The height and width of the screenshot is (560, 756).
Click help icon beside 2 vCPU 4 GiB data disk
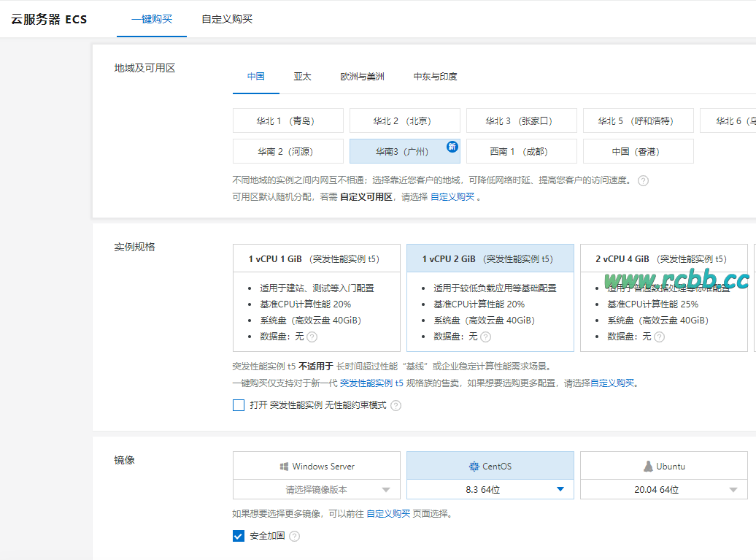(659, 337)
